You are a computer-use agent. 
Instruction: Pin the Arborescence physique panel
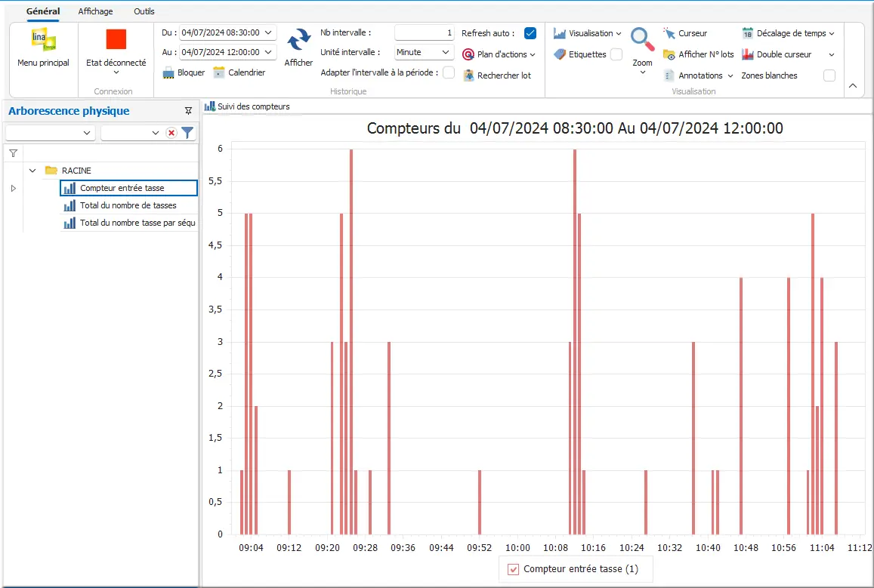188,111
